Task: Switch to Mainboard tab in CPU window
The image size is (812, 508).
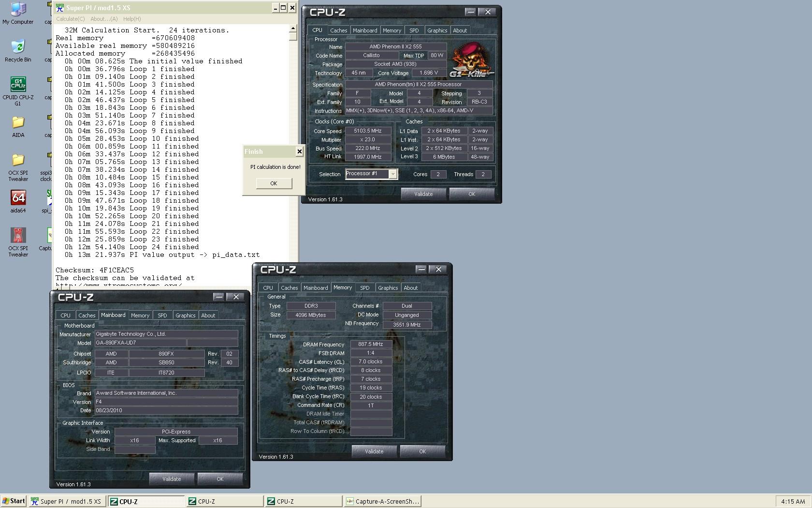Action: 365,30
